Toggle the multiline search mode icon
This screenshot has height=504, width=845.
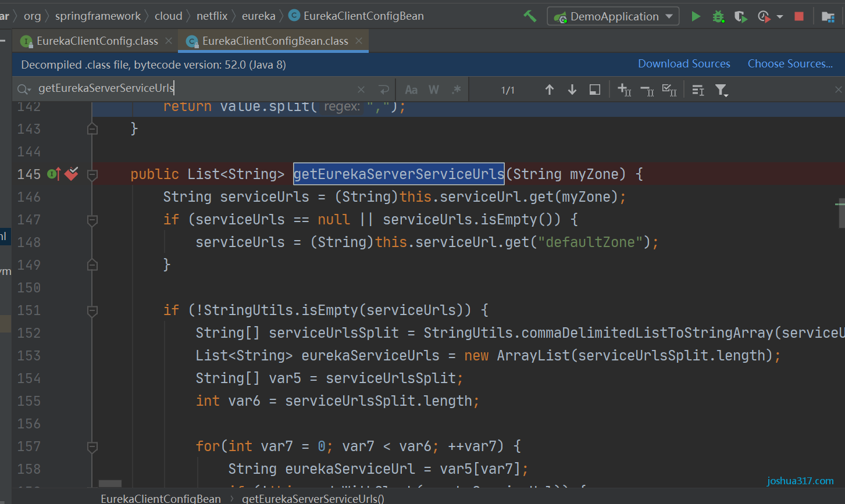698,90
